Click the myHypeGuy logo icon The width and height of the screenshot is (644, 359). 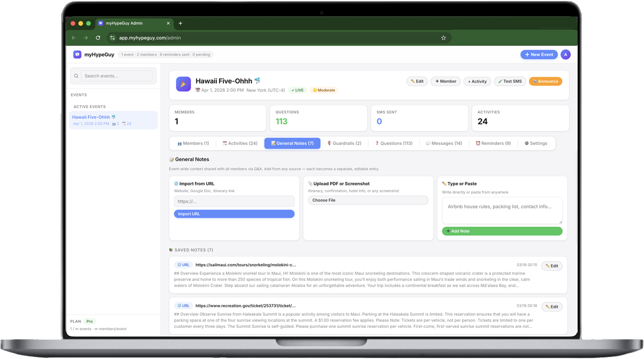click(x=77, y=55)
